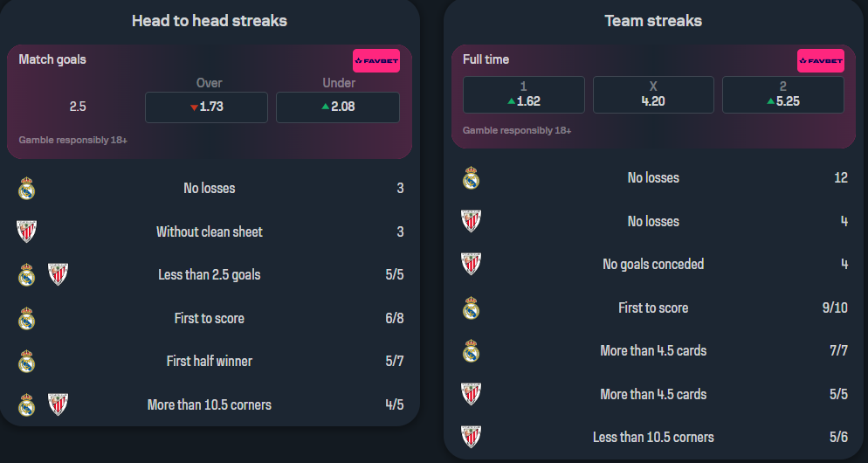Click the Less than 2.5 goals streak label
The image size is (868, 463).
pos(210,274)
